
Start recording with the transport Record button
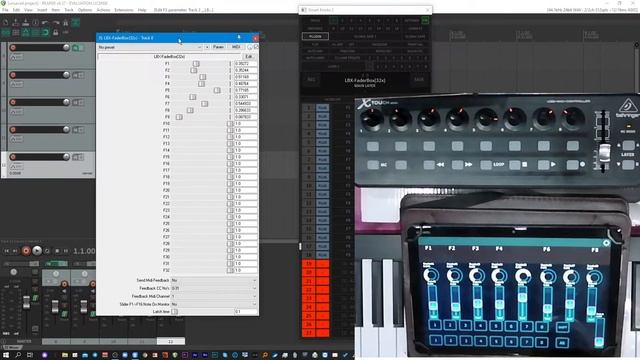pos(26,251)
